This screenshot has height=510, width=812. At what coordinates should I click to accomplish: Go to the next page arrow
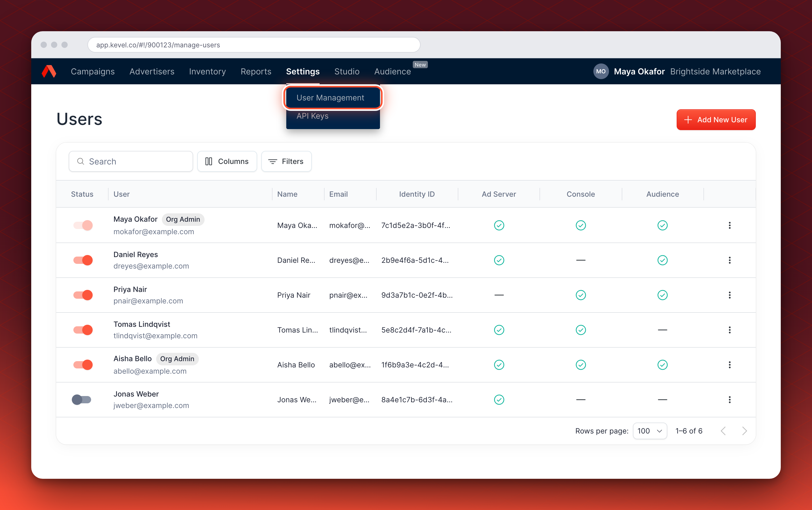click(x=744, y=431)
